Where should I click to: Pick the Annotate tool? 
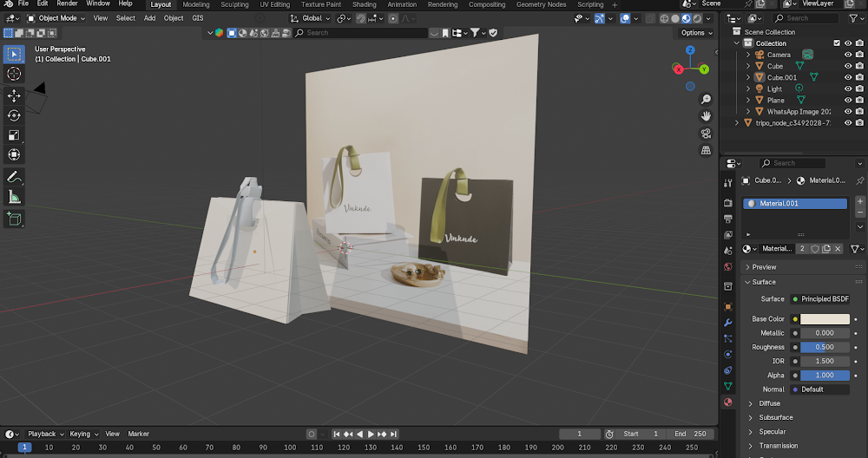point(14,177)
